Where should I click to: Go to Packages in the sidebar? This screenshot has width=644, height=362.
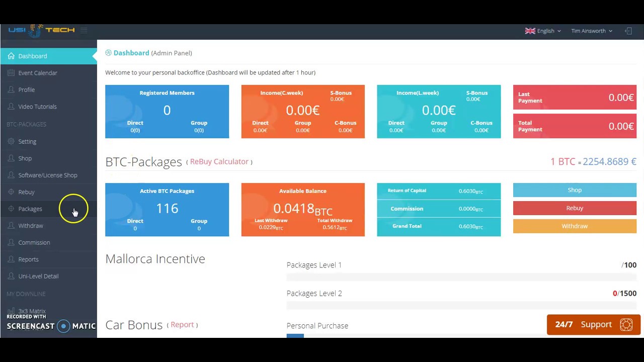[48, 209]
